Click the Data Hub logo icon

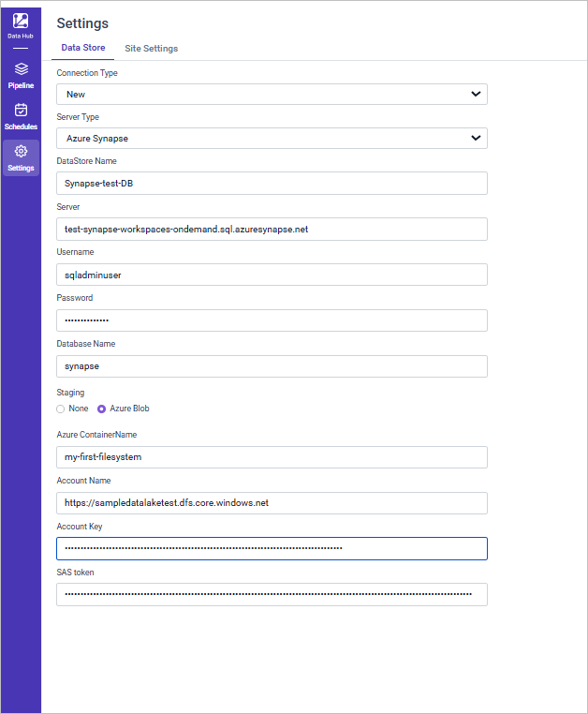(21, 20)
